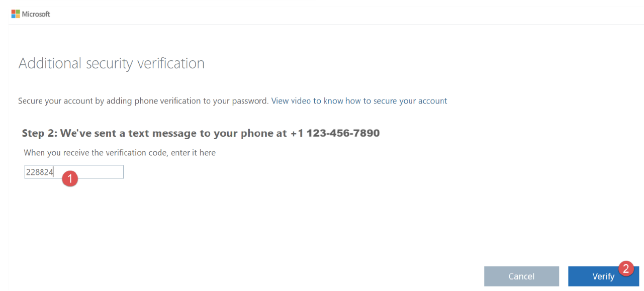Click the Step 2 heading text
Viewport: 644px width, 291px height.
201,133
